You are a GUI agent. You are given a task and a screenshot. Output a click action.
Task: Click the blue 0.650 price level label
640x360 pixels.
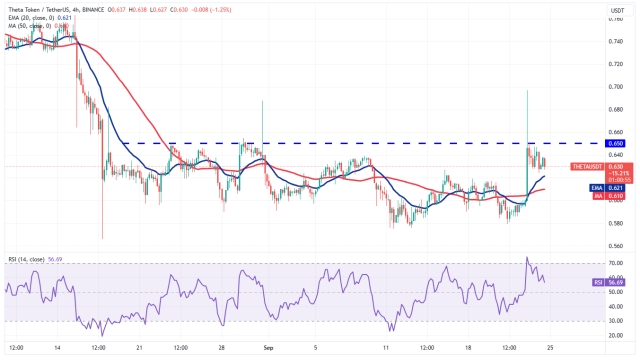coord(616,143)
